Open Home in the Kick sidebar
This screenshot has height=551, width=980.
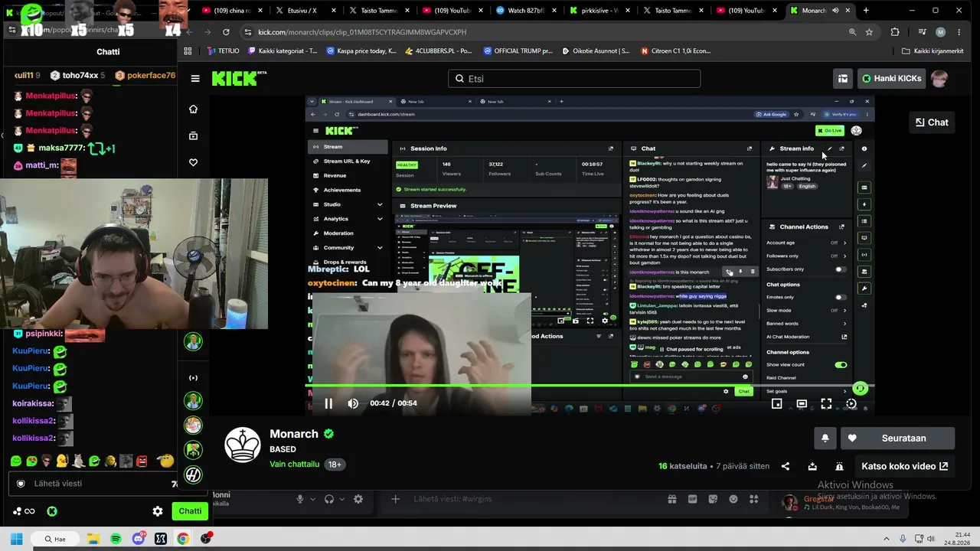193,109
